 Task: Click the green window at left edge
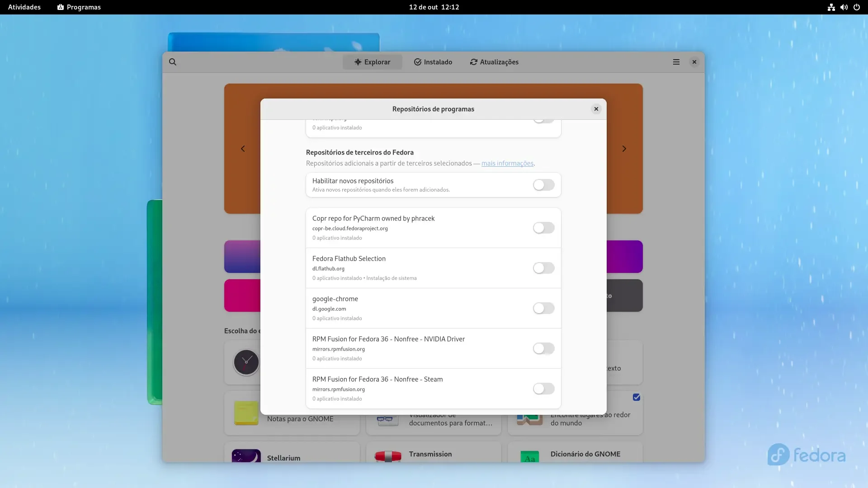pos(155,302)
